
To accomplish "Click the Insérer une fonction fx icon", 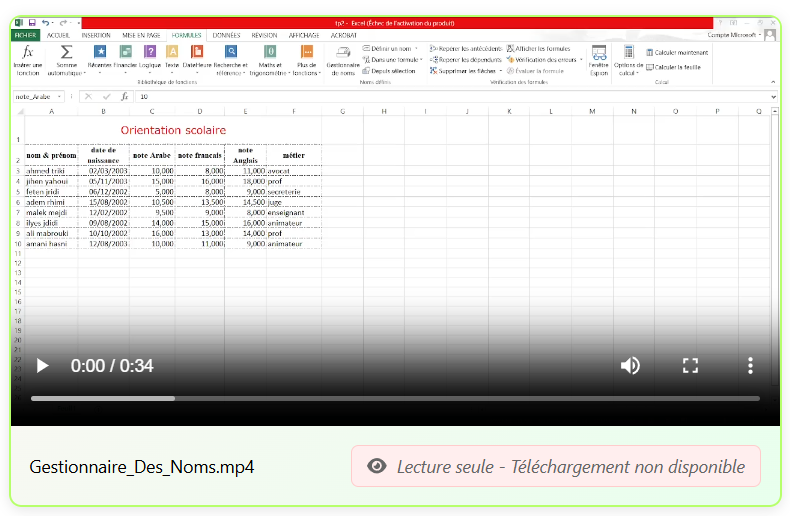I will [28, 52].
